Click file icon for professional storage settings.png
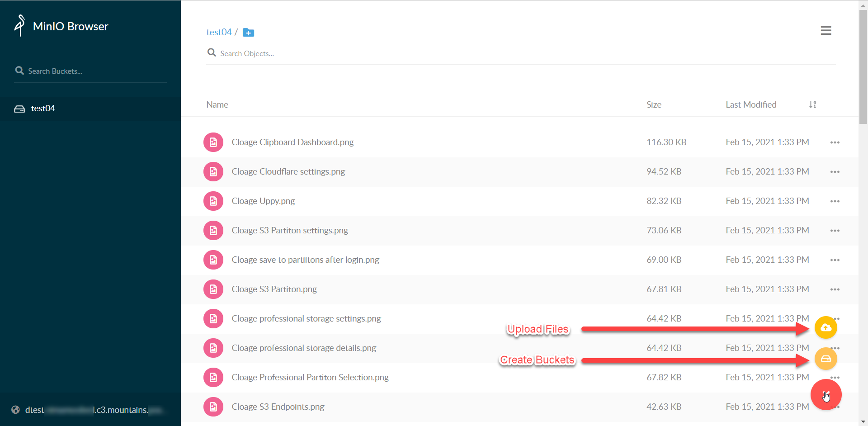Screen dimensions: 868x426 (213, 319)
